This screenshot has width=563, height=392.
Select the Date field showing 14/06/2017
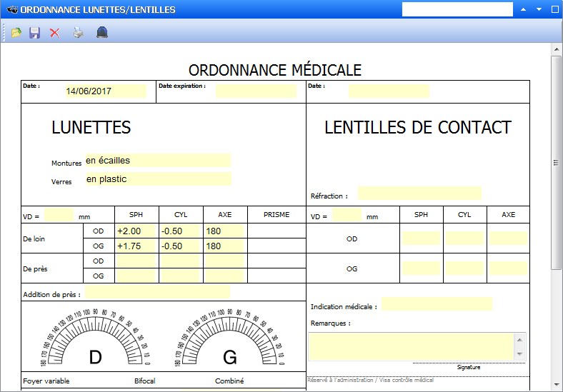(x=104, y=91)
